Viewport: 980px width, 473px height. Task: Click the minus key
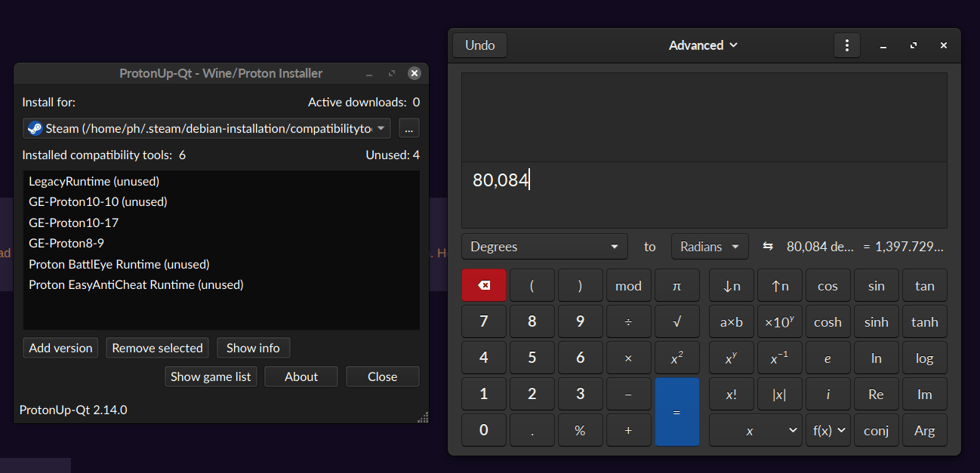[629, 394]
